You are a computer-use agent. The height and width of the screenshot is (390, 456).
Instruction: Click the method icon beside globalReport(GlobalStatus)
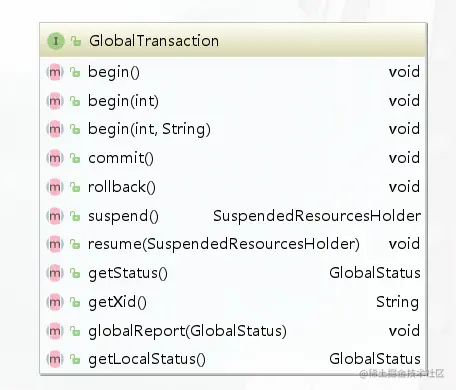coord(55,331)
